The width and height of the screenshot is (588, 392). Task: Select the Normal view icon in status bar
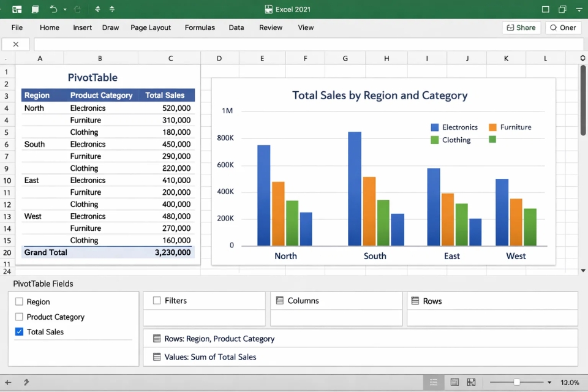[x=434, y=382]
